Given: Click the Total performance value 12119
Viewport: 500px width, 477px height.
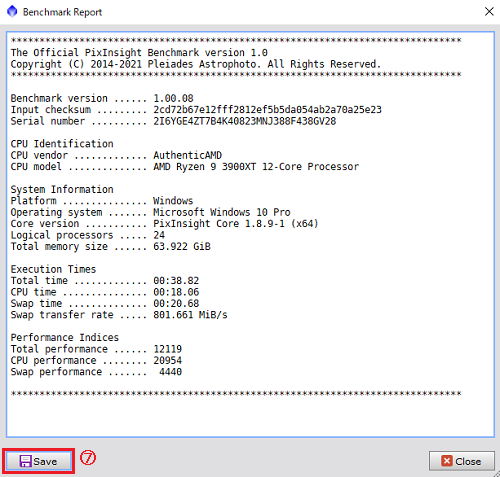Looking at the screenshot, I should point(168,349).
